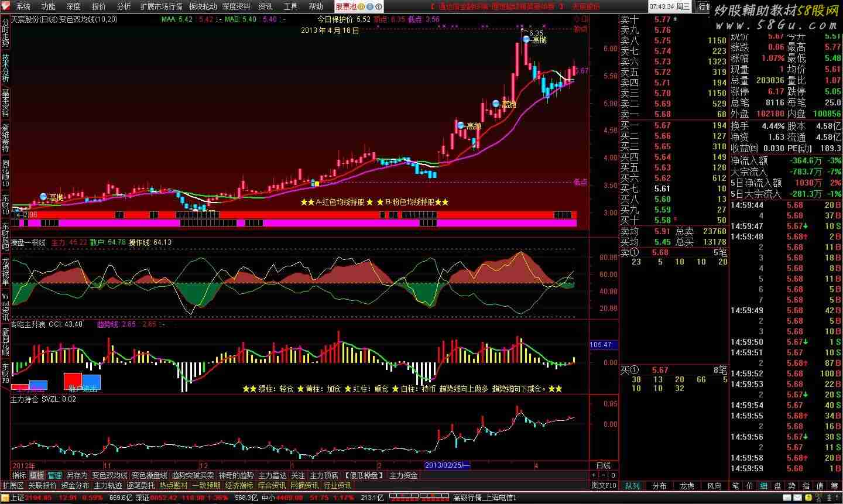Open the 报价 menu
843x504 pixels.
(99, 6)
